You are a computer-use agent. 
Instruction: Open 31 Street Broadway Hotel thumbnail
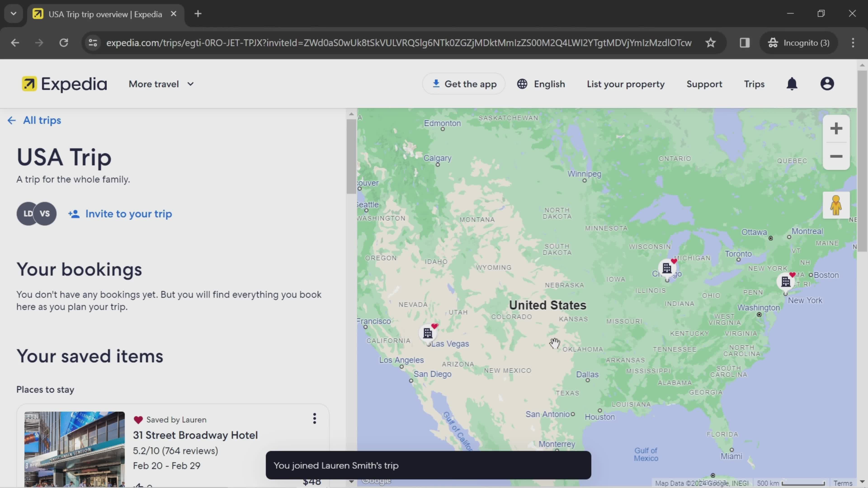click(74, 449)
